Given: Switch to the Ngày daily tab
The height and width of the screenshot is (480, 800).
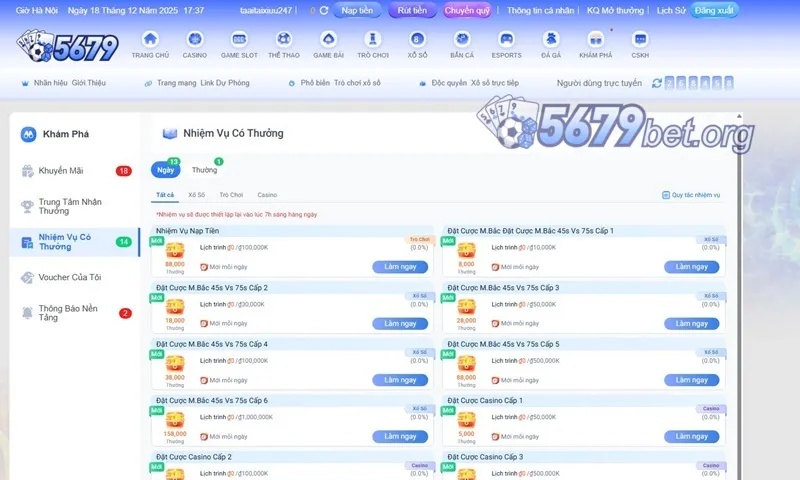Looking at the screenshot, I should coord(165,170).
